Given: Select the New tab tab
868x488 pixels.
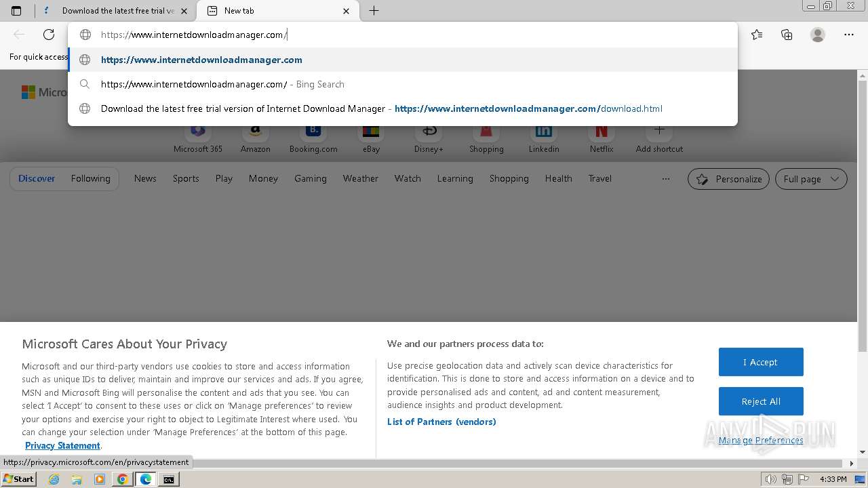Looking at the screenshot, I should 278,11.
